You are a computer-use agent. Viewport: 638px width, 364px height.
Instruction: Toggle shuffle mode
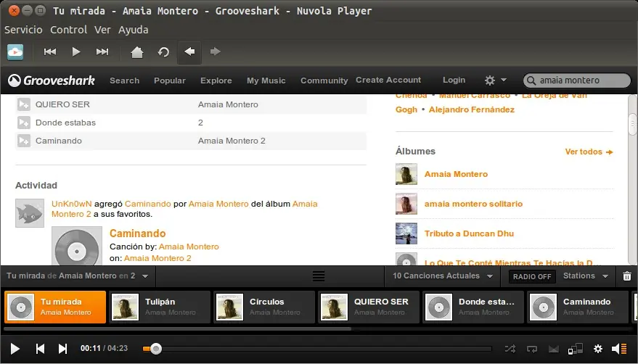point(510,349)
